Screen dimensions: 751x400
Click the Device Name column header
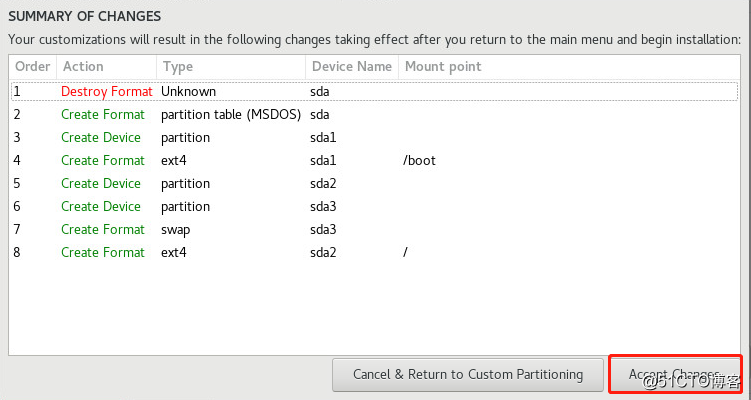point(352,67)
